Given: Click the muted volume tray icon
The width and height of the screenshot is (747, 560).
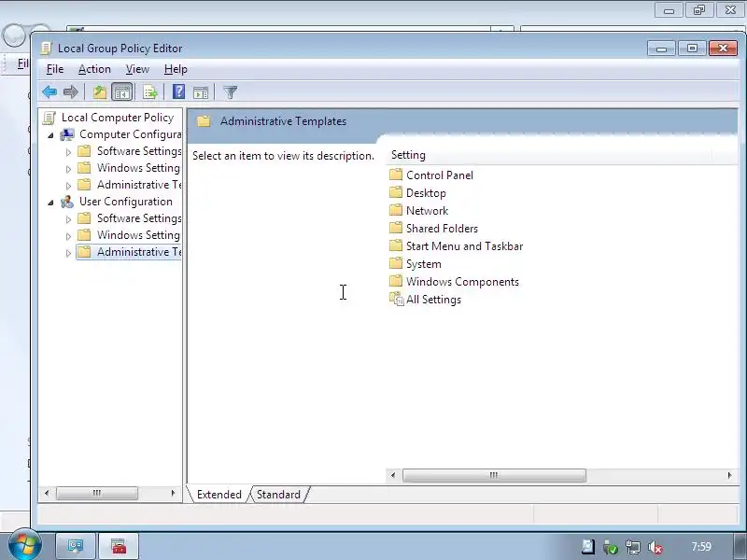Looking at the screenshot, I should (x=655, y=548).
